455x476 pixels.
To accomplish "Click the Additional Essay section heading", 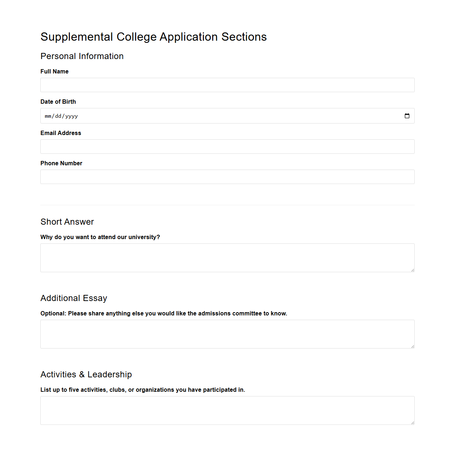I will 73,298.
